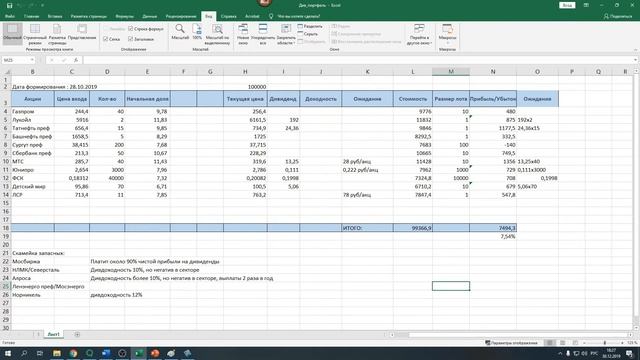Viewport: 640px width, 360px height.
Task: Open the Data (Данные) tab
Action: coord(149,16)
